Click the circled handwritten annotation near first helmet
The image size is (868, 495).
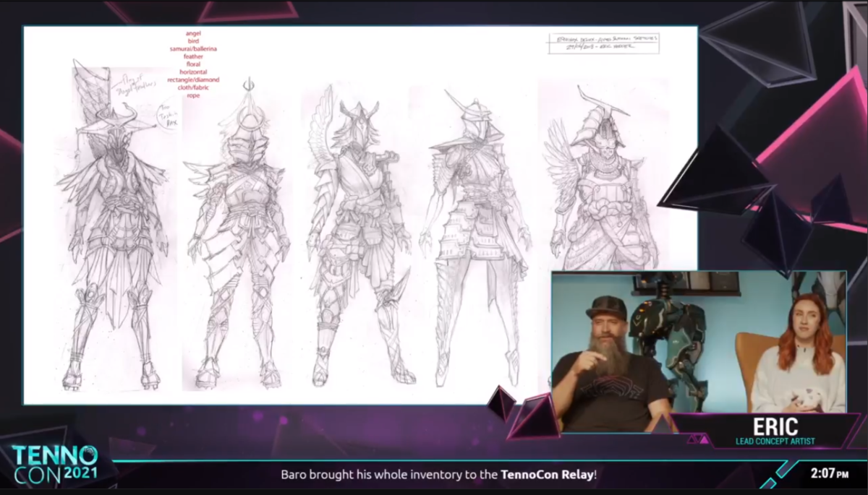(169, 118)
